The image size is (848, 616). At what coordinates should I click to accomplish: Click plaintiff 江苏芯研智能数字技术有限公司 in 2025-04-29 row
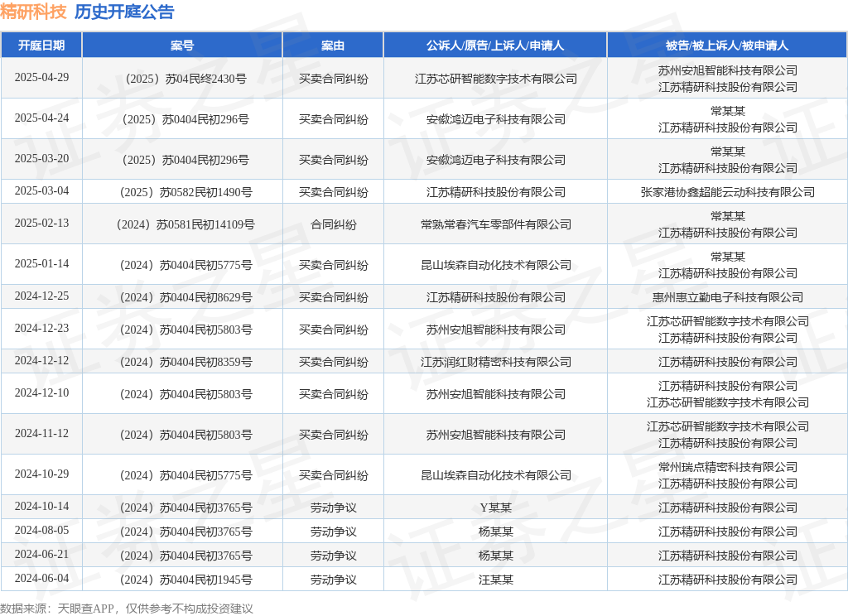tap(495, 79)
